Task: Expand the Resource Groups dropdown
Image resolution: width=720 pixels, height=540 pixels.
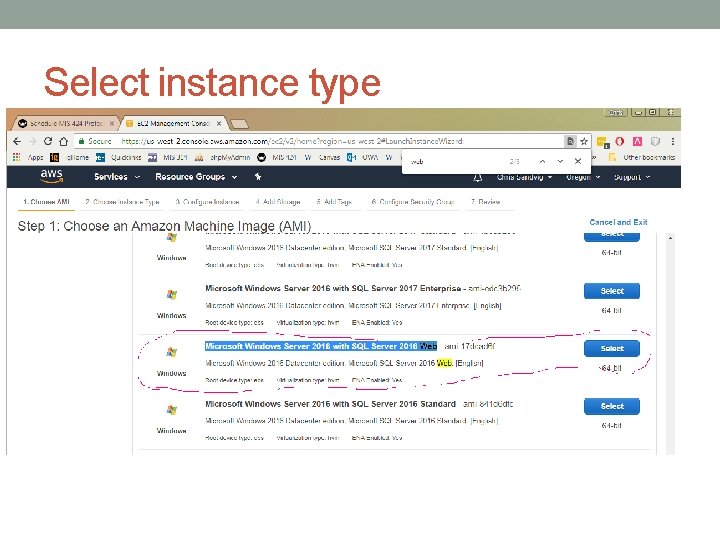Action: pos(196,177)
